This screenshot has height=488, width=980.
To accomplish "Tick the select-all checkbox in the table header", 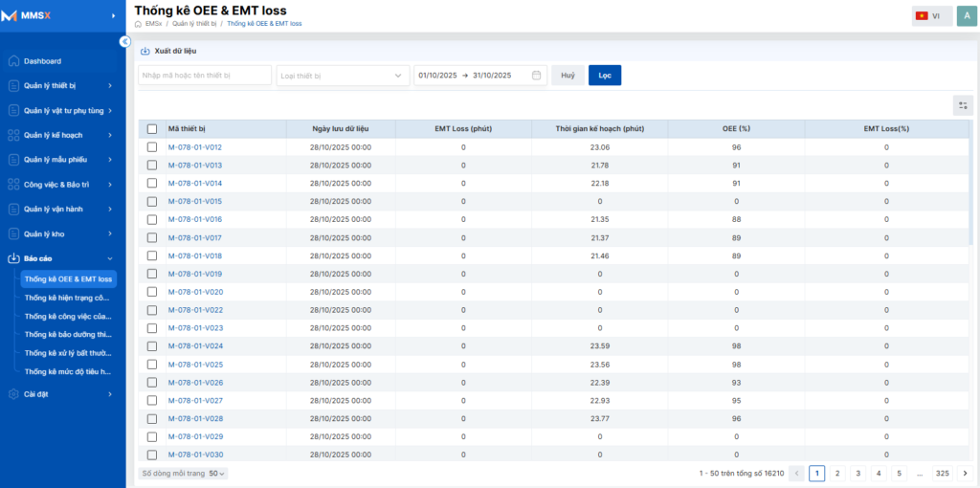I will tap(152, 129).
